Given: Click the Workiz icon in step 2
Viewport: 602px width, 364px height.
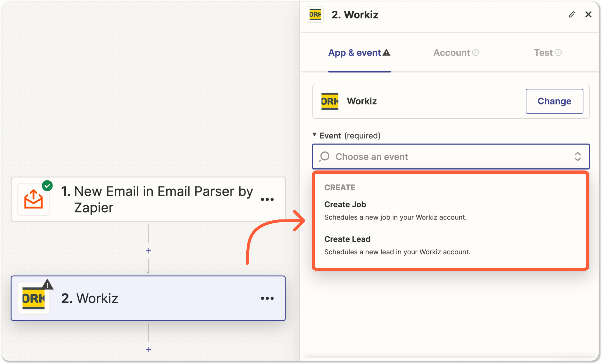Looking at the screenshot, I should pos(33,298).
